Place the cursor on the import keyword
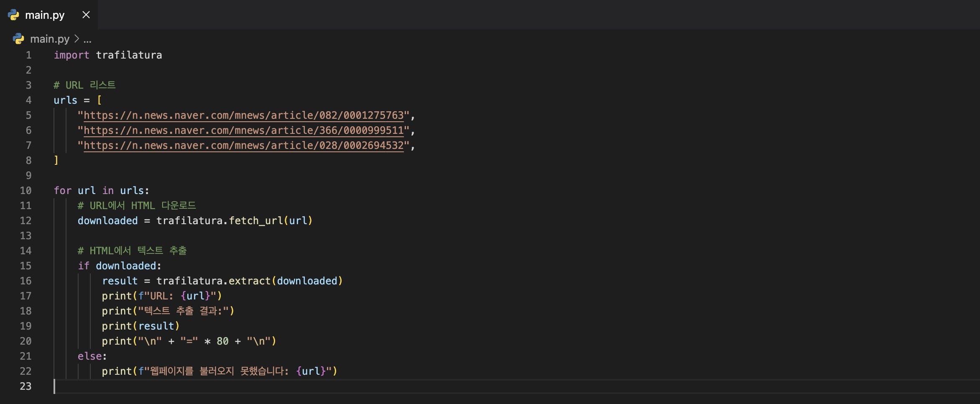 (x=71, y=55)
